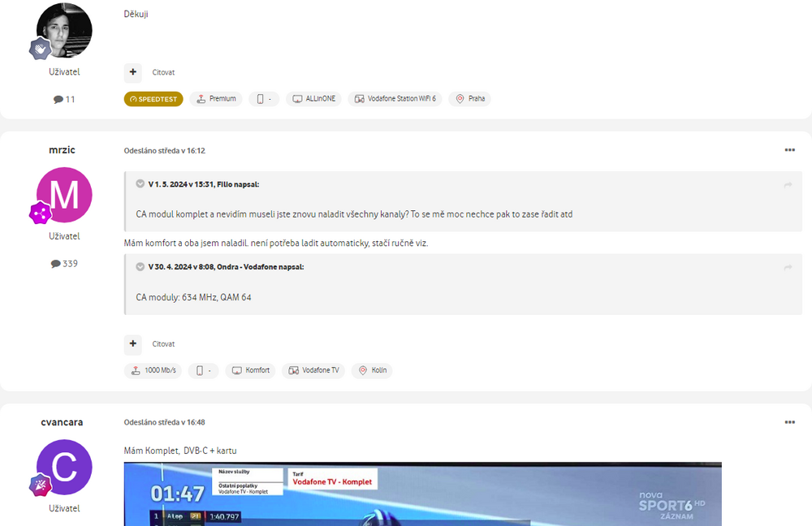Click mrzic's pink M avatar

click(x=65, y=195)
